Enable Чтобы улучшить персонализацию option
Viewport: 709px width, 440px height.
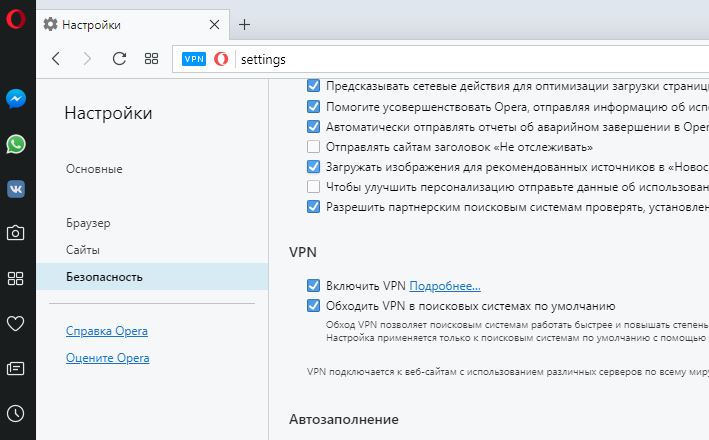point(313,187)
